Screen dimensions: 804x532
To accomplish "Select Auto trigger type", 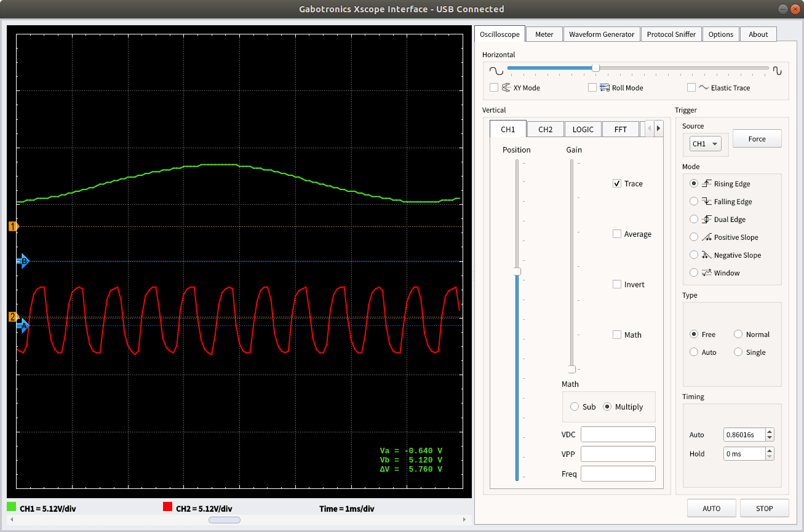I will [x=694, y=352].
